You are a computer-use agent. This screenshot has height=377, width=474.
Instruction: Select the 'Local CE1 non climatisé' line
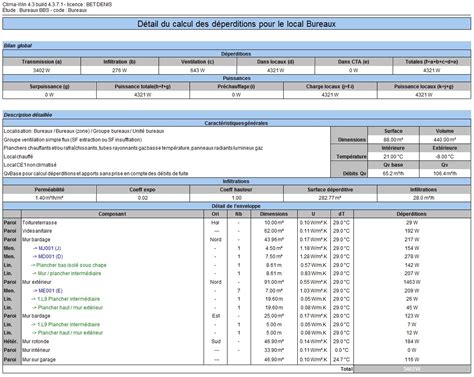click(30, 165)
